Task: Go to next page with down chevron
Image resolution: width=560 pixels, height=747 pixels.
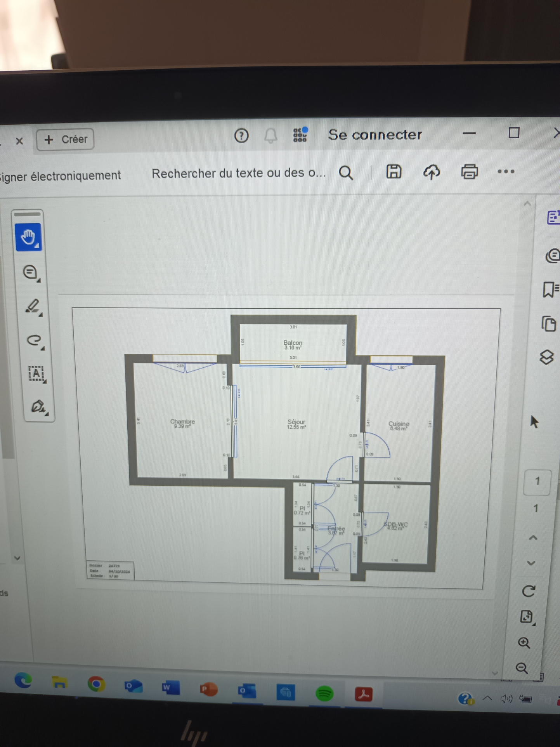Action: tap(531, 563)
